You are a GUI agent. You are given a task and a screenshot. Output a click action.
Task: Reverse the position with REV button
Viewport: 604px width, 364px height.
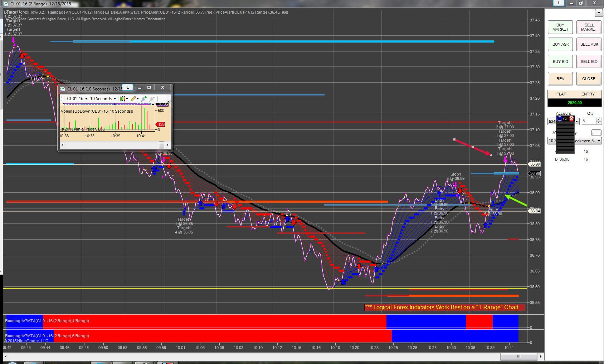pyautogui.click(x=560, y=79)
